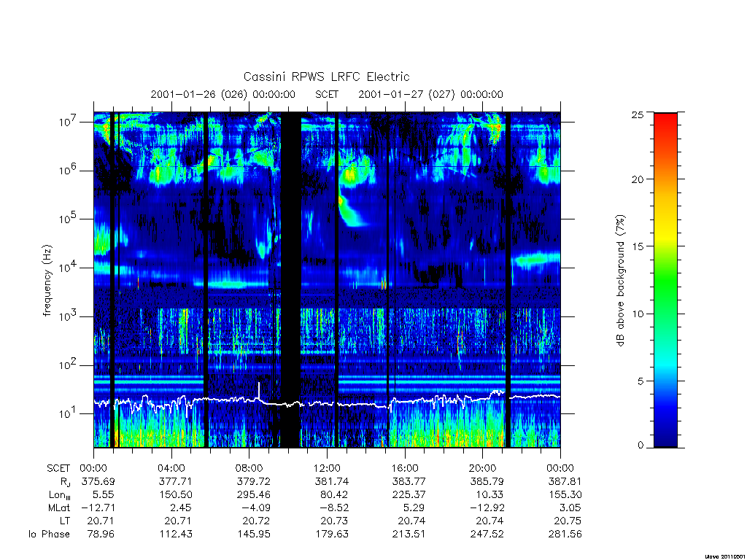Click the colorbar value 10
The image size is (747, 560).
tap(638, 314)
